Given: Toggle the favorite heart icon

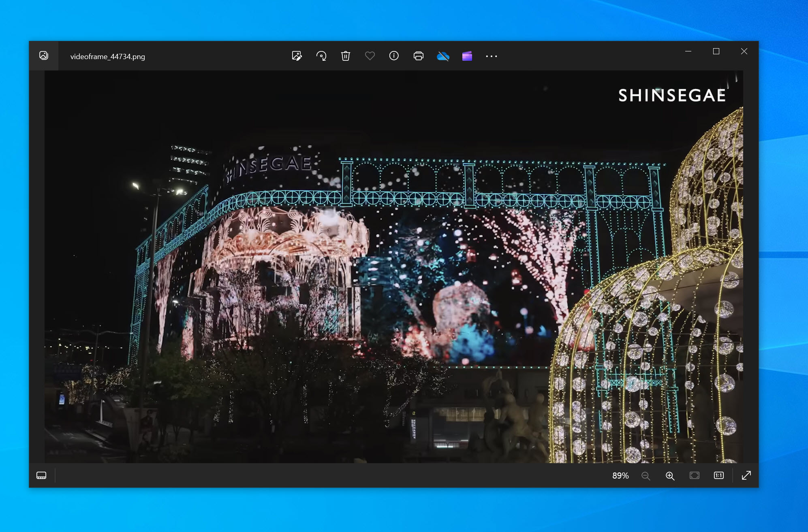Looking at the screenshot, I should pyautogui.click(x=370, y=56).
